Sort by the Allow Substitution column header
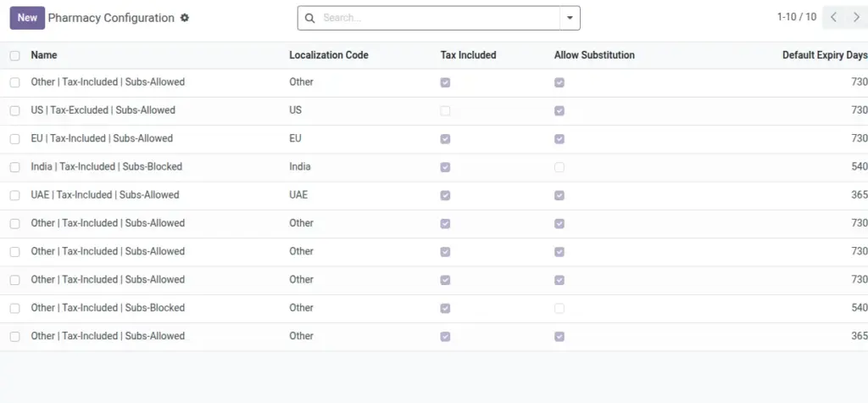 594,55
